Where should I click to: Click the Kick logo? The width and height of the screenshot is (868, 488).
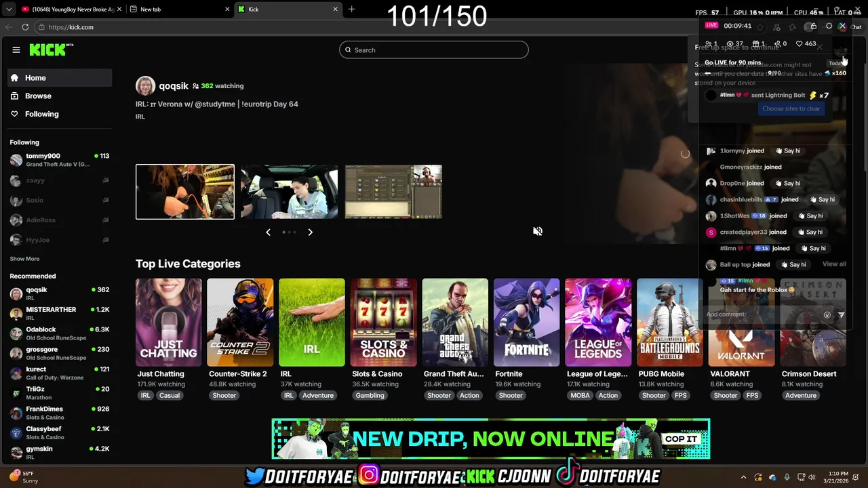[51, 49]
